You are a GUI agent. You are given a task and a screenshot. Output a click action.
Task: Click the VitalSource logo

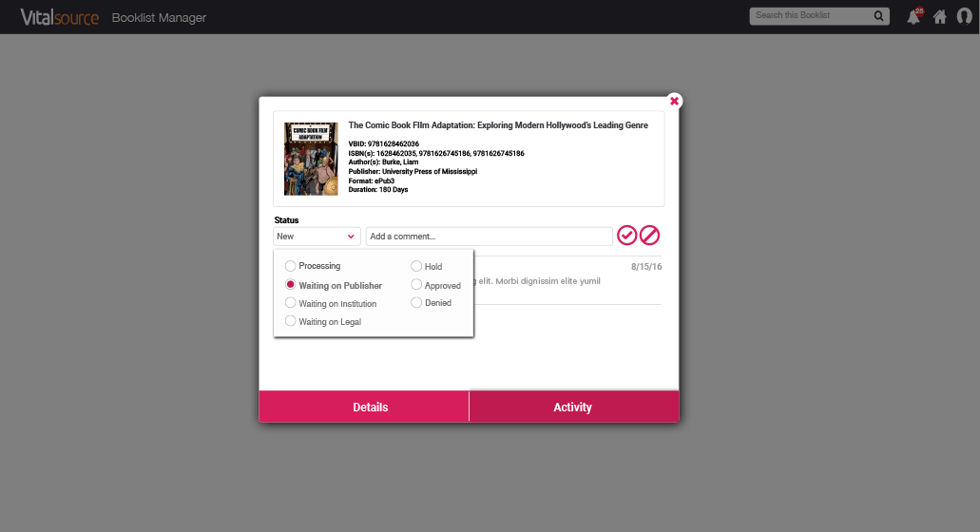tap(59, 17)
